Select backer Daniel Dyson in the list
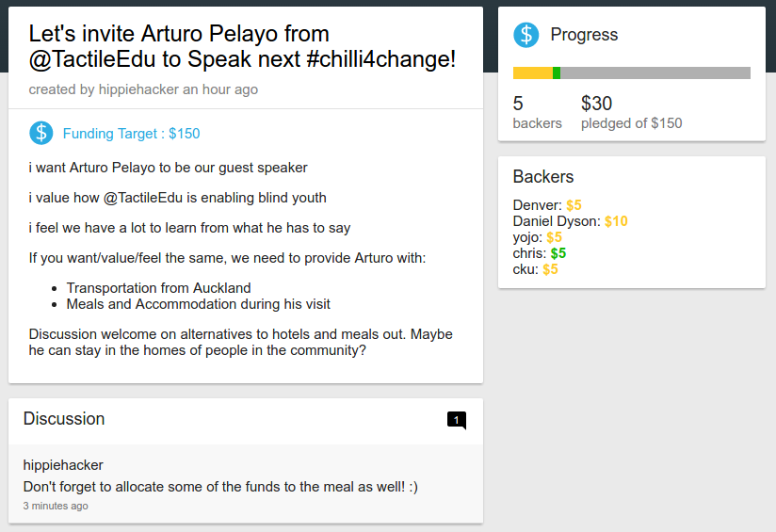776x532 pixels. point(556,221)
